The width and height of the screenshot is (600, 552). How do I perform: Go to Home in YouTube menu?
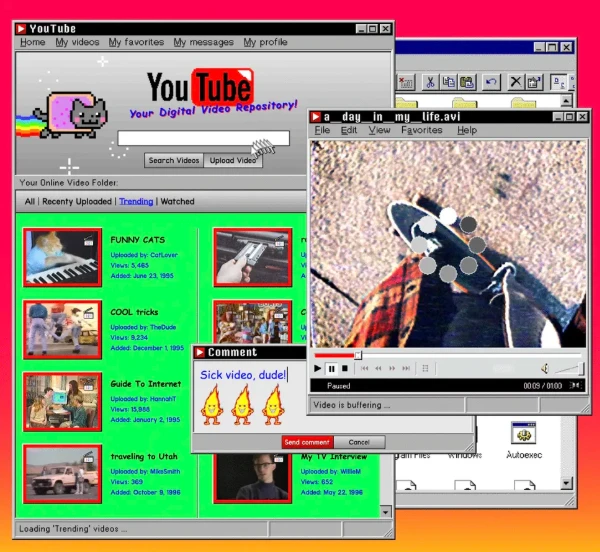click(x=33, y=42)
